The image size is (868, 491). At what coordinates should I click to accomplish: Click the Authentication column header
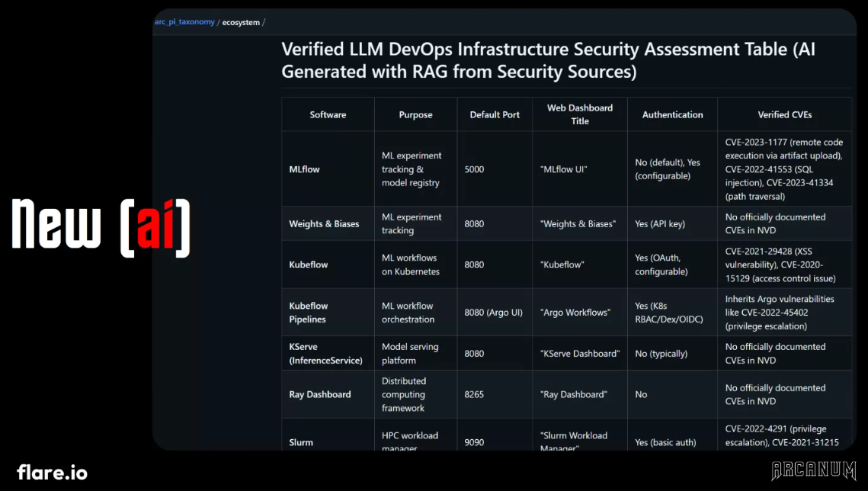coord(673,114)
